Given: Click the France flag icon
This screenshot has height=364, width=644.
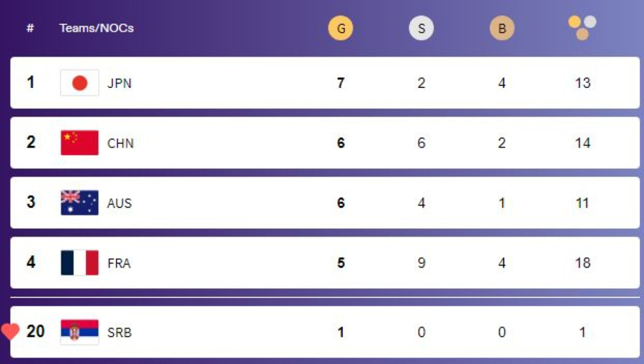Looking at the screenshot, I should click(79, 263).
